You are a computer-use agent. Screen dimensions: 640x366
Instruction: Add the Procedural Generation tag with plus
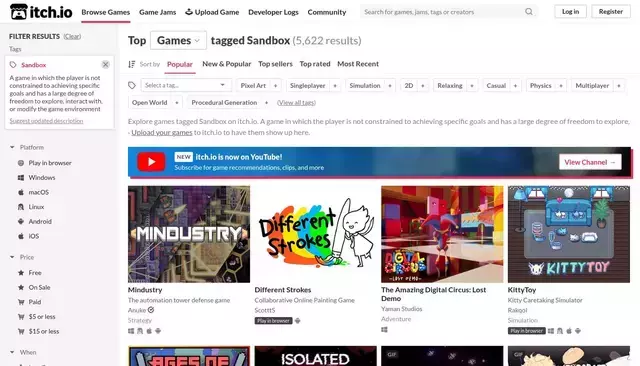click(x=267, y=103)
